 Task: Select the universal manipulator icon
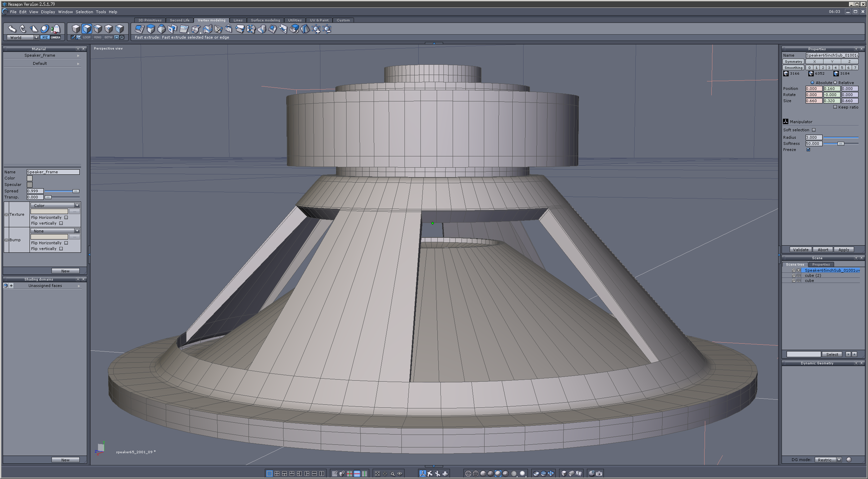pos(45,29)
